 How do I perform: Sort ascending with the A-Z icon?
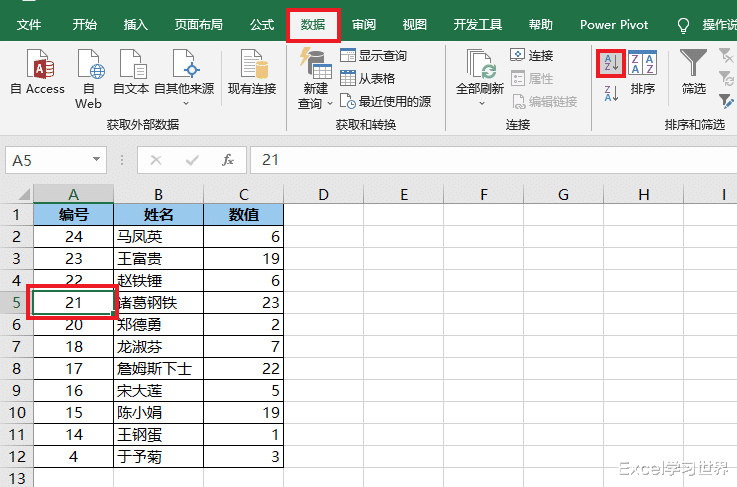(611, 63)
